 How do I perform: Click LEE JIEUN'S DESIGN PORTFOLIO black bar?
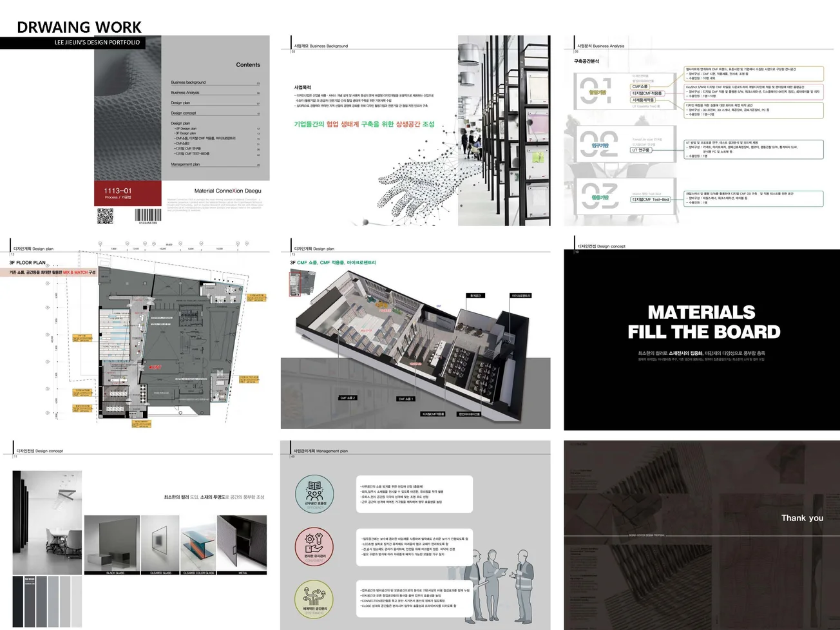(x=72, y=43)
